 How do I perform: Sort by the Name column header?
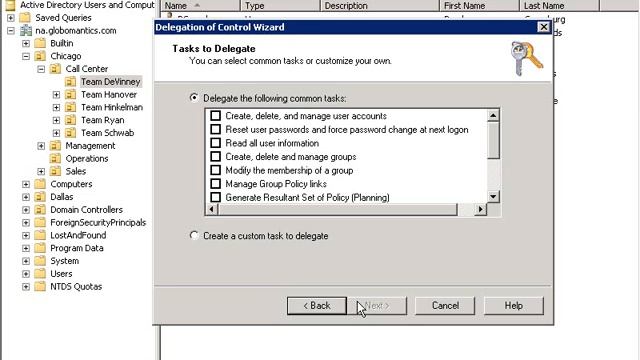coord(200,5)
